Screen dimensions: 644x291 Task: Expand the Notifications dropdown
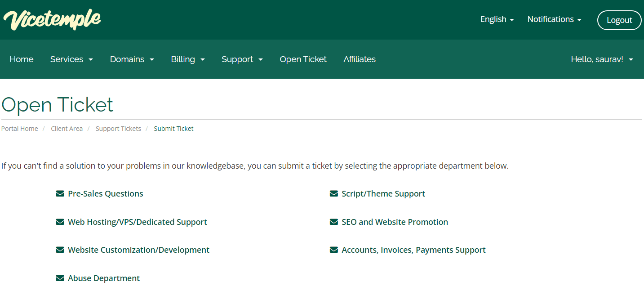tap(554, 19)
